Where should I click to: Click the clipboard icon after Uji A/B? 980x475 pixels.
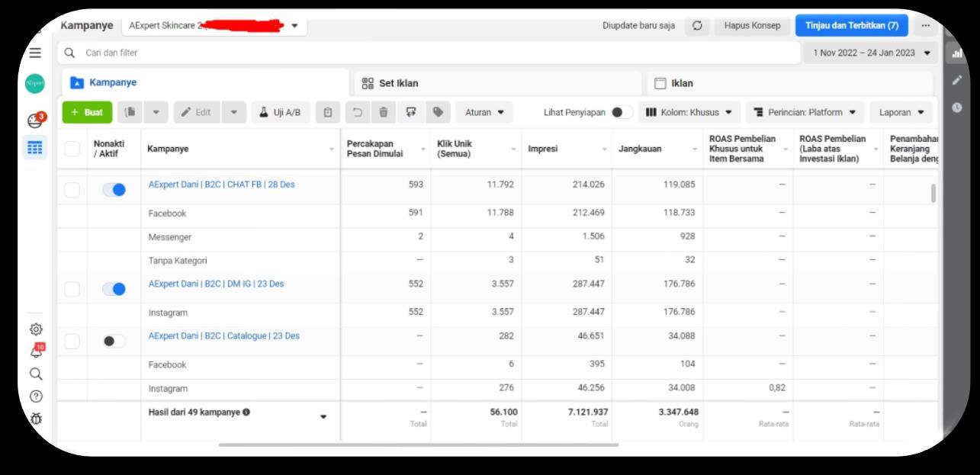(329, 113)
